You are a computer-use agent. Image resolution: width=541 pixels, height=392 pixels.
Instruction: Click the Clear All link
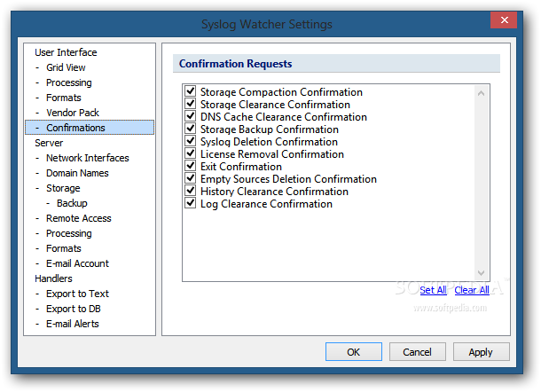472,290
